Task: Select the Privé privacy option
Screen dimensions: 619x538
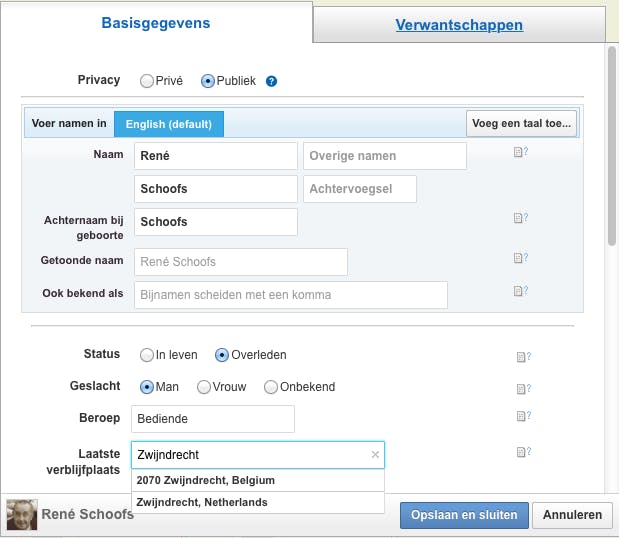Action: (147, 81)
